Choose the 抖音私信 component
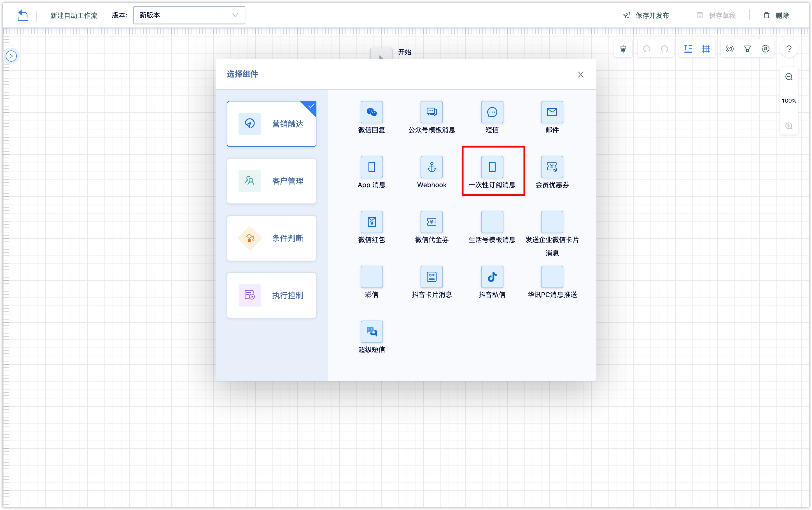 [492, 282]
